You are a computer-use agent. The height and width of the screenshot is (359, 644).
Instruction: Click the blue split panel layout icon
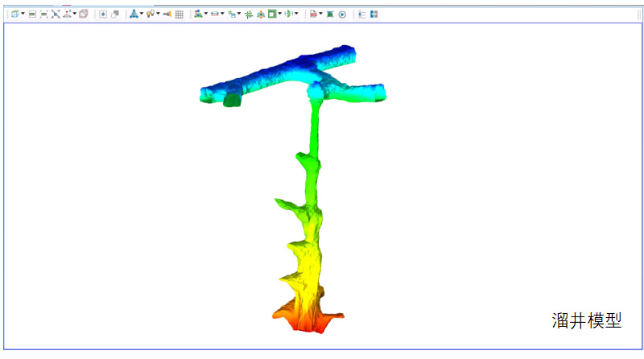pyautogui.click(x=374, y=14)
